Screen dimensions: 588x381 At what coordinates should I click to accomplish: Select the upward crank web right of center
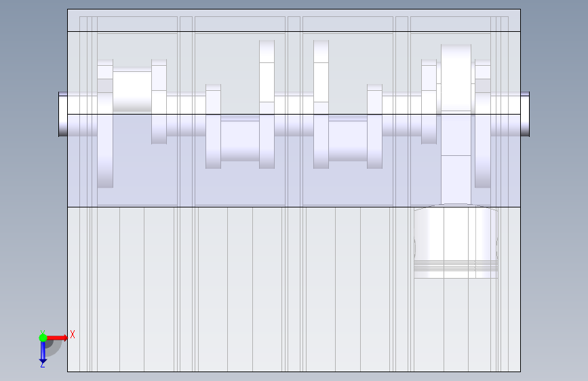click(x=321, y=104)
